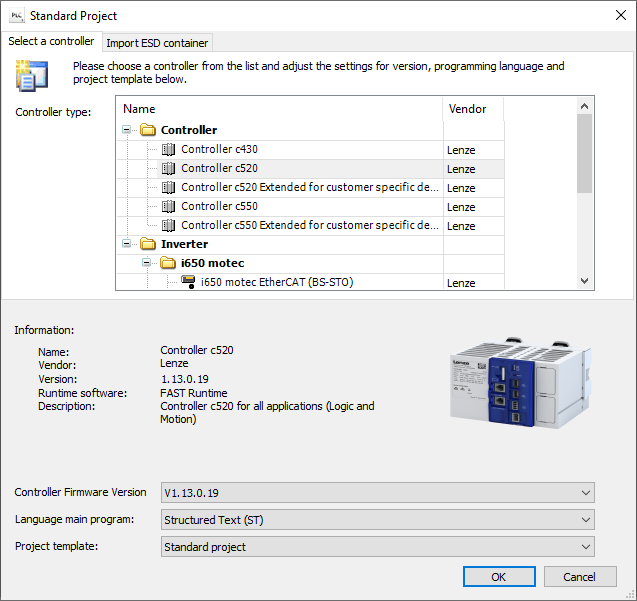Screen dimensions: 637x601
Task: Click the Inverter folder label
Action: click(x=184, y=244)
